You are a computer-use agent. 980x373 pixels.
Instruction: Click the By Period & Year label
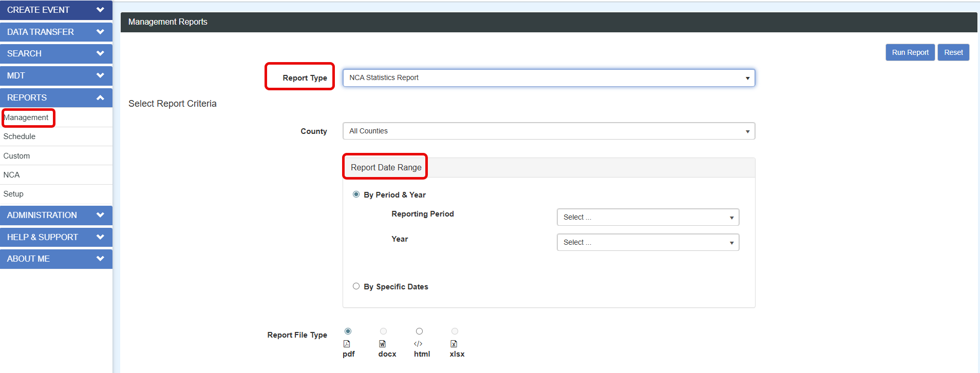point(394,195)
